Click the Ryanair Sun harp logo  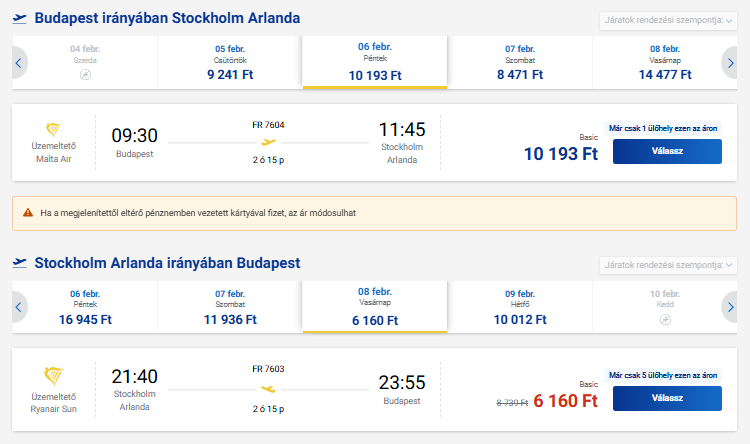[x=53, y=376]
